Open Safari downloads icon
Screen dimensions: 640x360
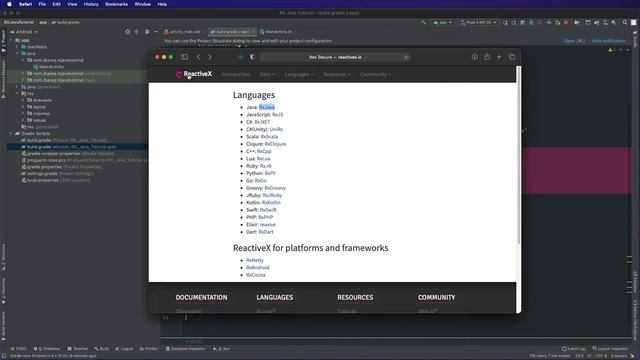tap(475, 57)
